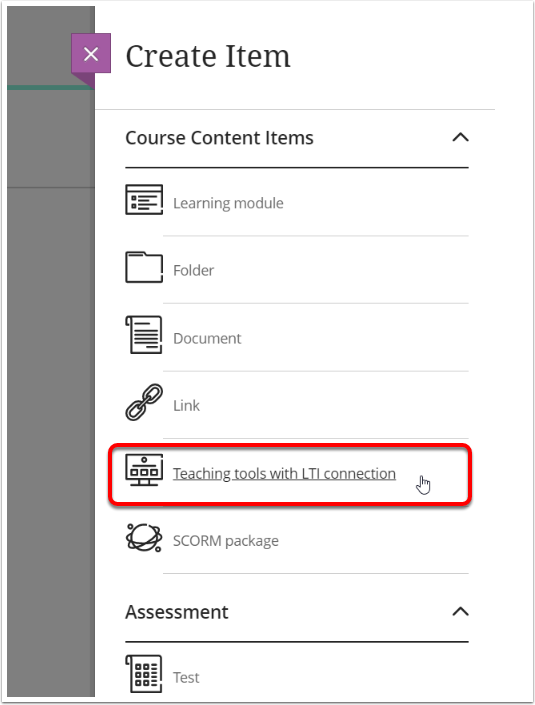535x705 pixels.
Task: Select the SCORM package planet icon
Action: (x=144, y=537)
